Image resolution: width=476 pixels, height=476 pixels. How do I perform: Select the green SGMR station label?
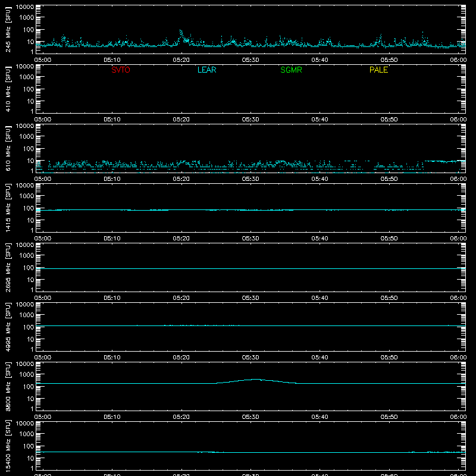291,70
